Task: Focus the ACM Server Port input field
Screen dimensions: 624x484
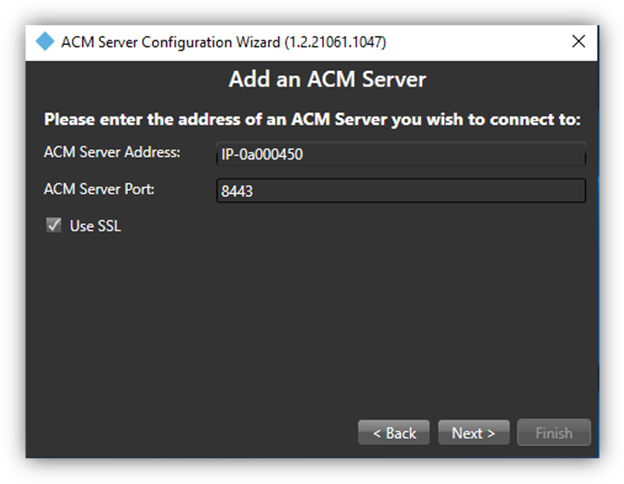Action: pos(400,191)
